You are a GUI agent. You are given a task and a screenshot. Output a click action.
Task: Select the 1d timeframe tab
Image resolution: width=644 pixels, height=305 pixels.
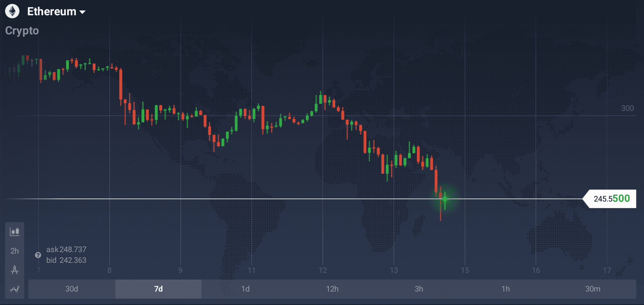245,289
